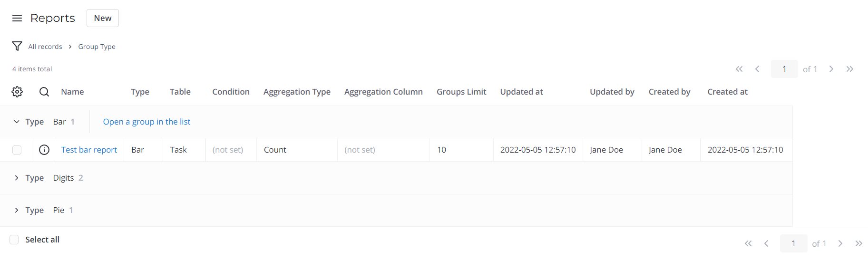Click Open a group in the list
Image resolution: width=868 pixels, height=261 pixels.
(x=146, y=122)
